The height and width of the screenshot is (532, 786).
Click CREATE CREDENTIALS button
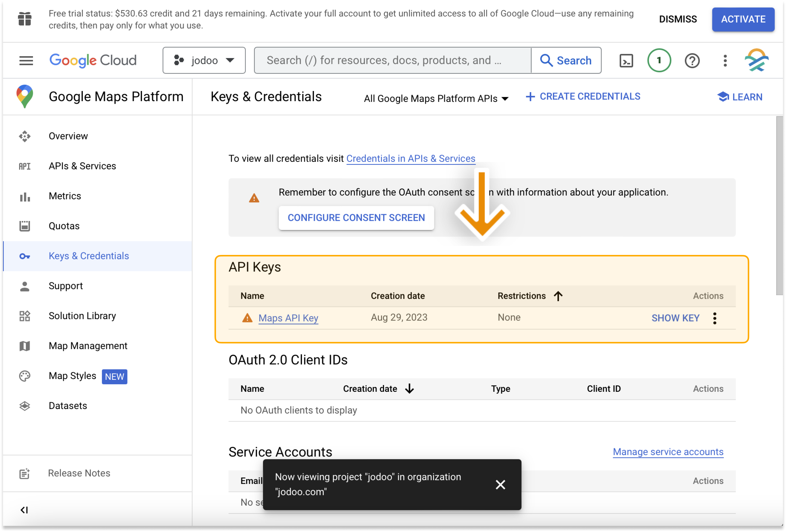[x=583, y=97]
